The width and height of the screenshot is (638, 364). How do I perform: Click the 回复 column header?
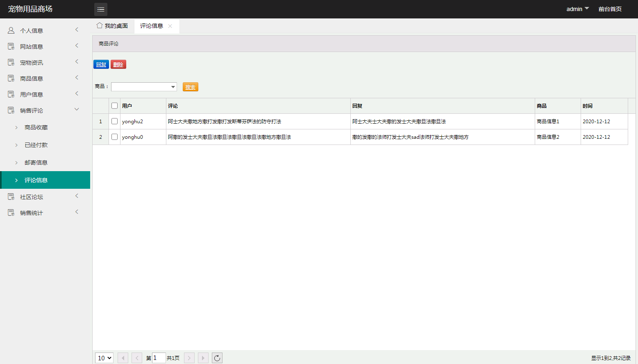[443, 106]
